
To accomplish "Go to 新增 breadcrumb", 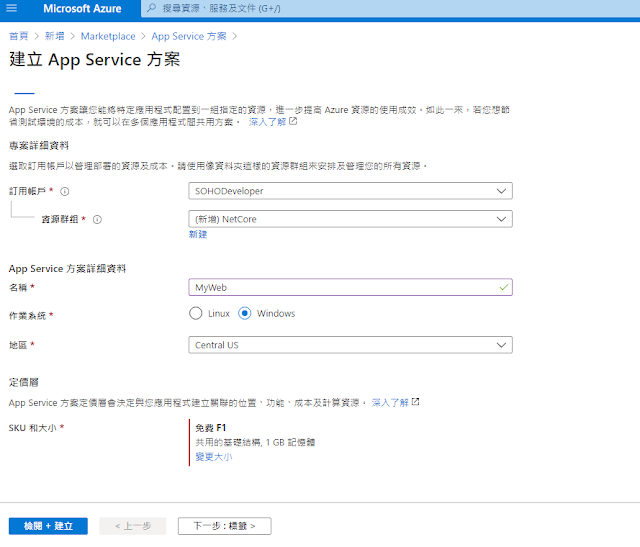I will coord(55,36).
